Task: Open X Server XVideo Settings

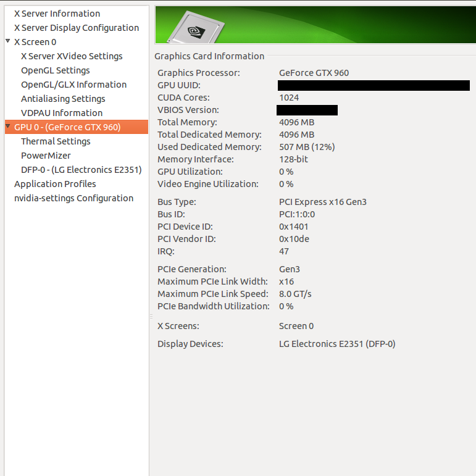Action: click(x=72, y=56)
